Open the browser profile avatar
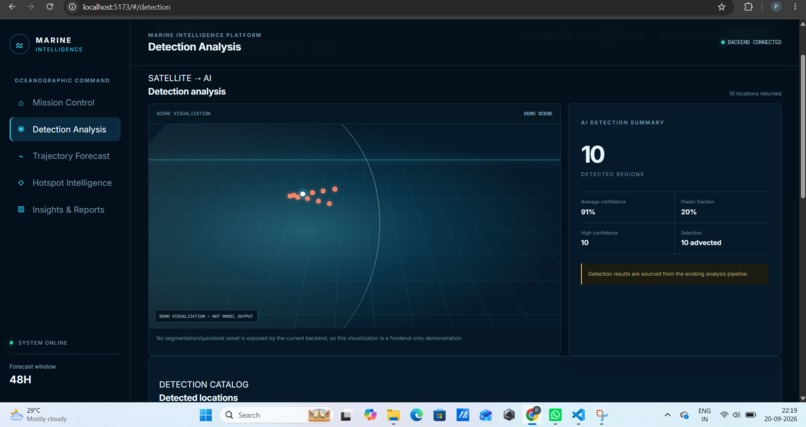Viewport: 806px width, 427px height. point(776,7)
